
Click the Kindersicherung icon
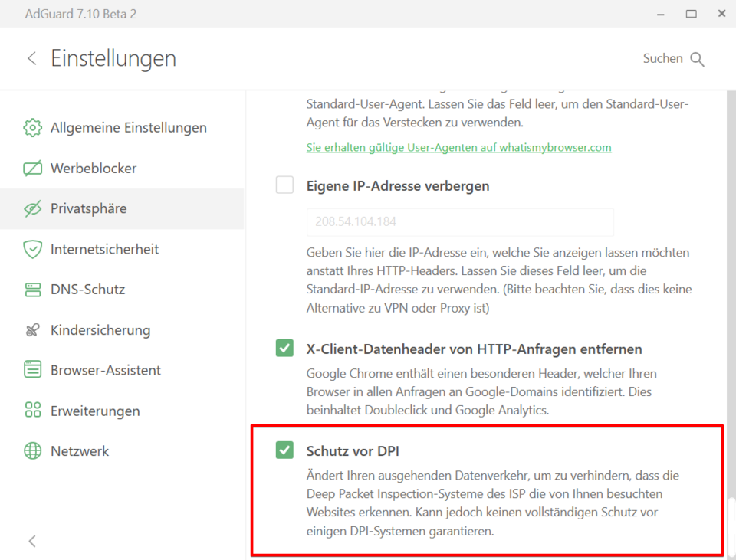32,330
